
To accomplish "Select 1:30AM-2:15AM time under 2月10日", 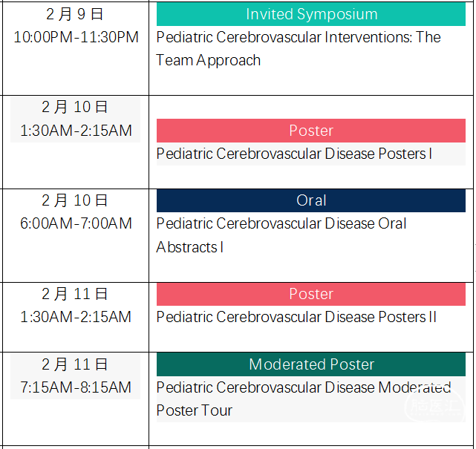I will [x=76, y=131].
